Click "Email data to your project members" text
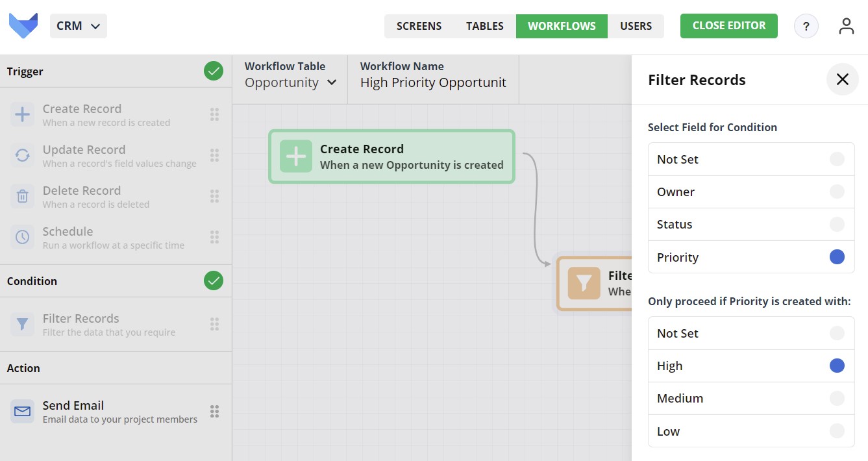Viewport: 868px width, 461px height. (x=120, y=419)
